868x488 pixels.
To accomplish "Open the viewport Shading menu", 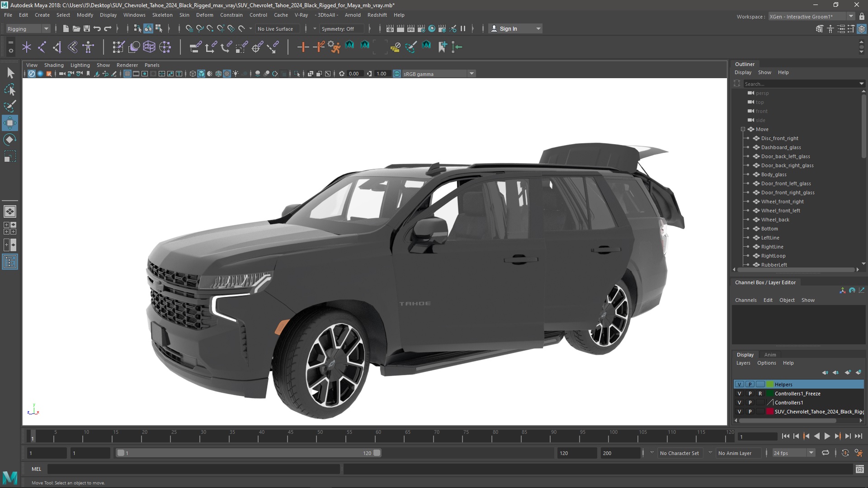I will (54, 65).
